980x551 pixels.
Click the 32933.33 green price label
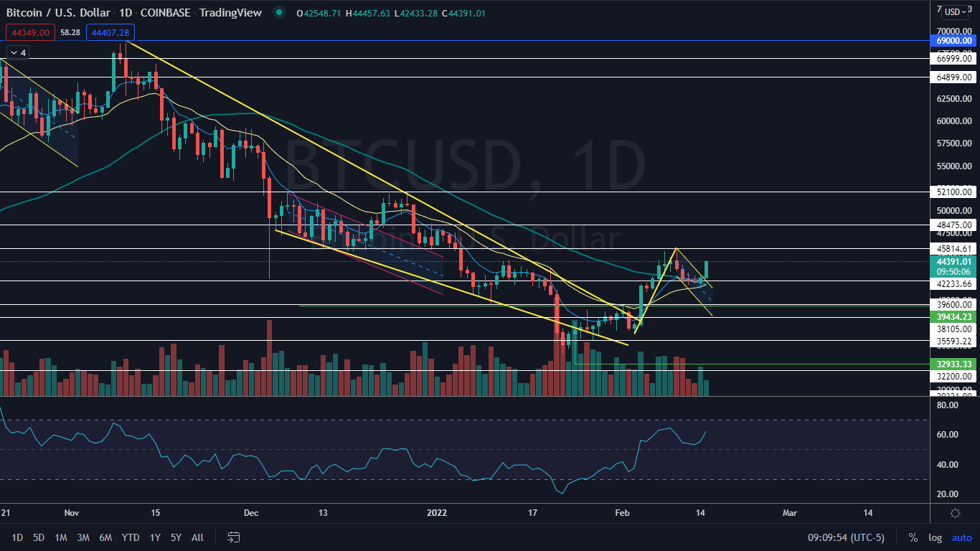(x=954, y=364)
